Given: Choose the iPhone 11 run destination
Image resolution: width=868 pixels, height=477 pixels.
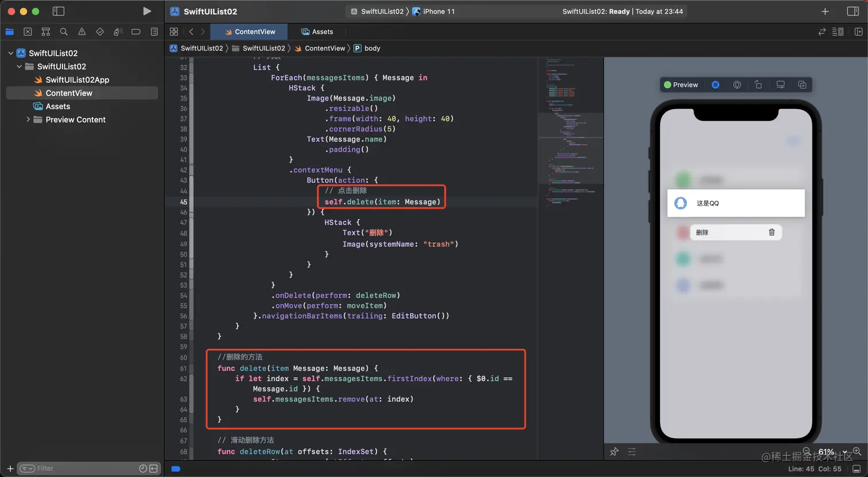Looking at the screenshot, I should tap(433, 11).
